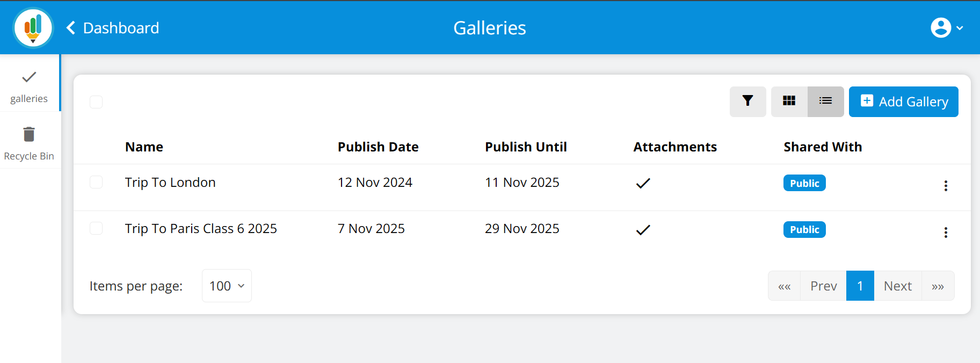The height and width of the screenshot is (363, 980).
Task: Switch to grid view layout
Action: pos(789,101)
